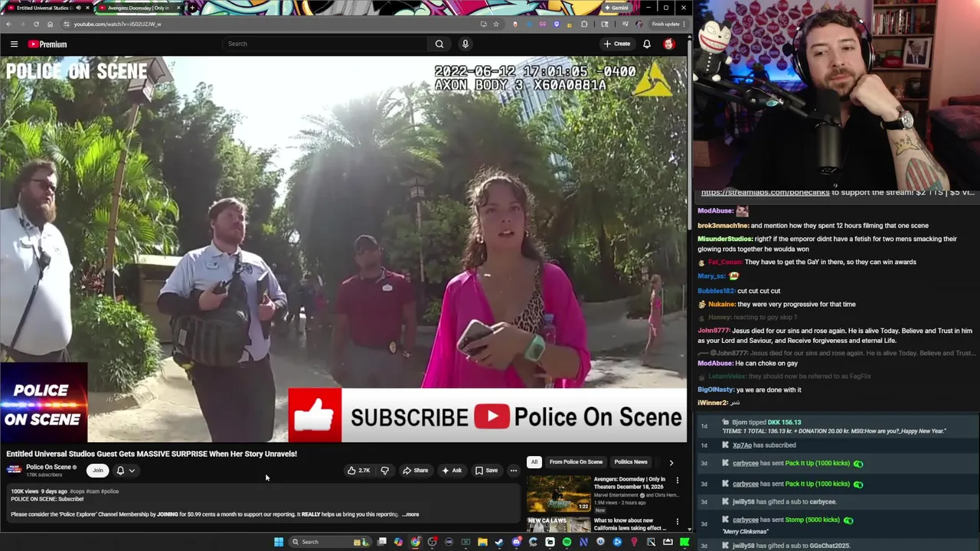
Task: Switch to Entitled Universal Studios tab
Action: coord(44,8)
